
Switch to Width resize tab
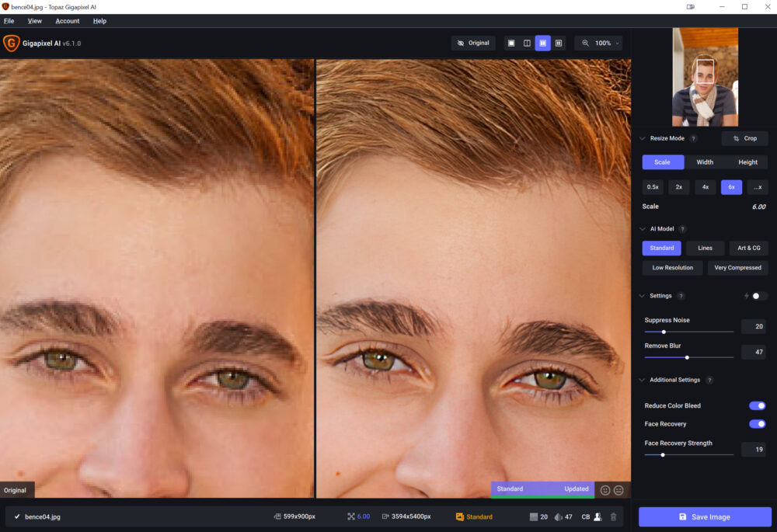[705, 162]
